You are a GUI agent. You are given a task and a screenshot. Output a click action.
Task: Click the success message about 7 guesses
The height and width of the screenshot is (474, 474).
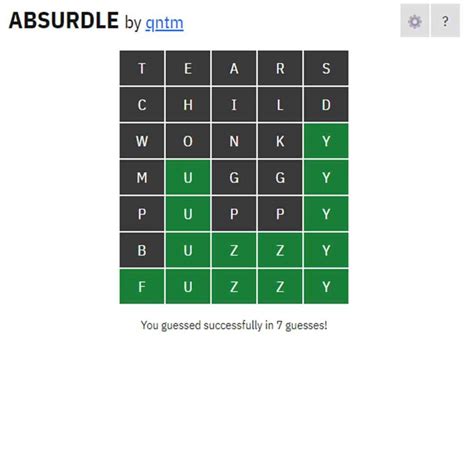click(x=234, y=325)
